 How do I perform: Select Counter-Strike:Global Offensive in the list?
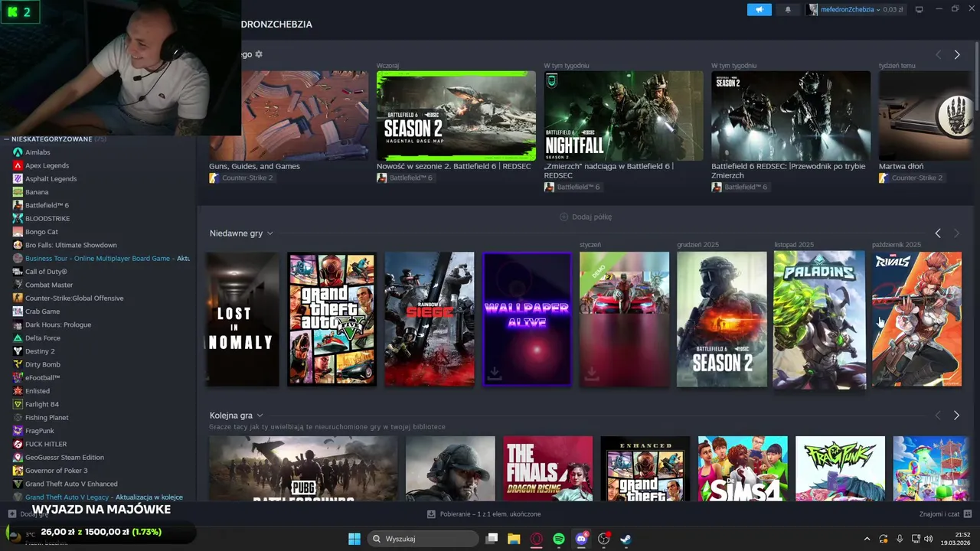[74, 298]
